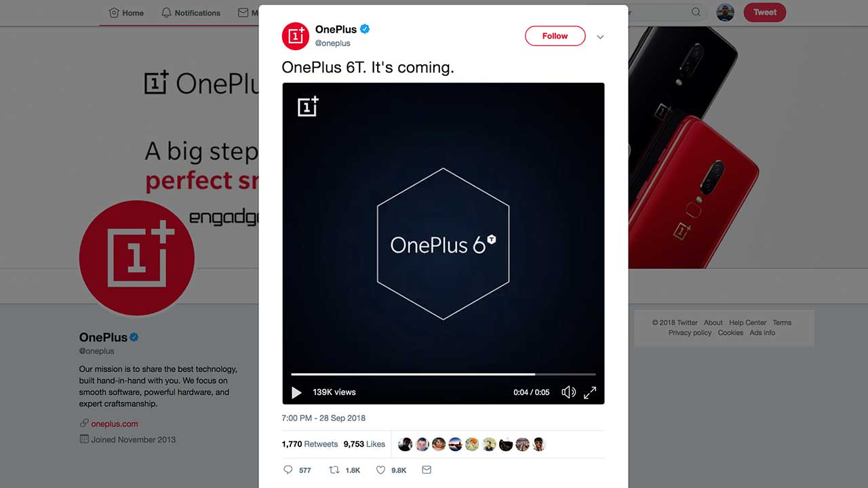
Task: Open the Help Center footer link
Action: (748, 323)
